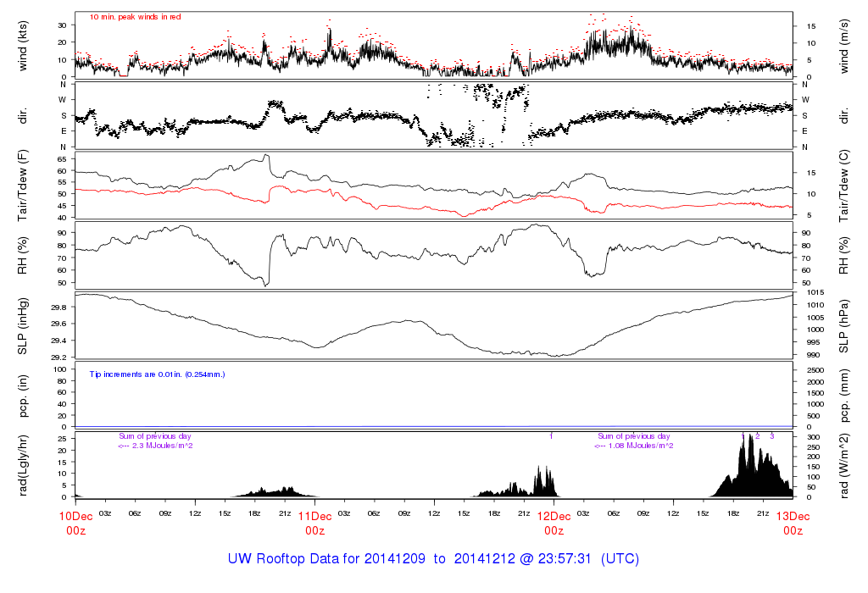This screenshot has height=593, width=868.
Task: Click the "00z" label beneath 13Dec
Action: tap(793, 531)
